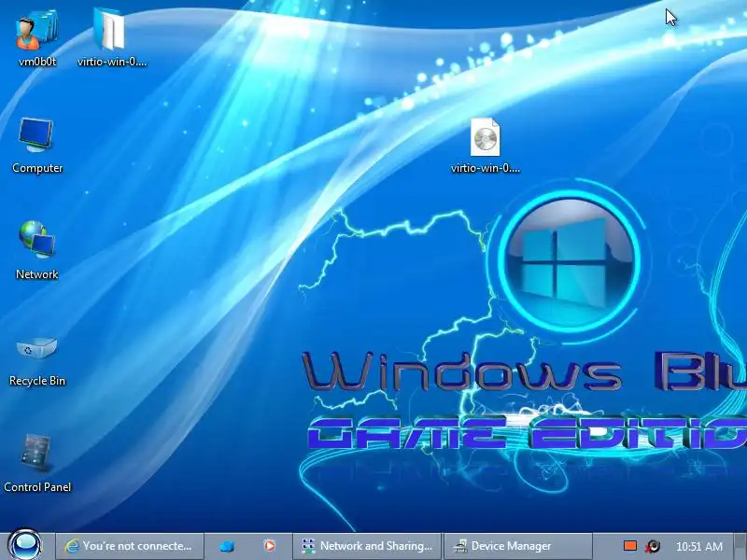Switch to Device Manager taskbar button
This screenshot has width=747, height=560.
[518, 546]
